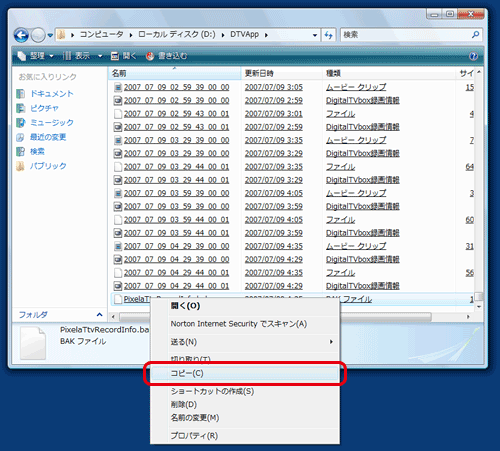Viewport: 500px width, 451px height.
Task: Select movie clip file dated 2007/07/09 3:05
Action: click(176, 87)
